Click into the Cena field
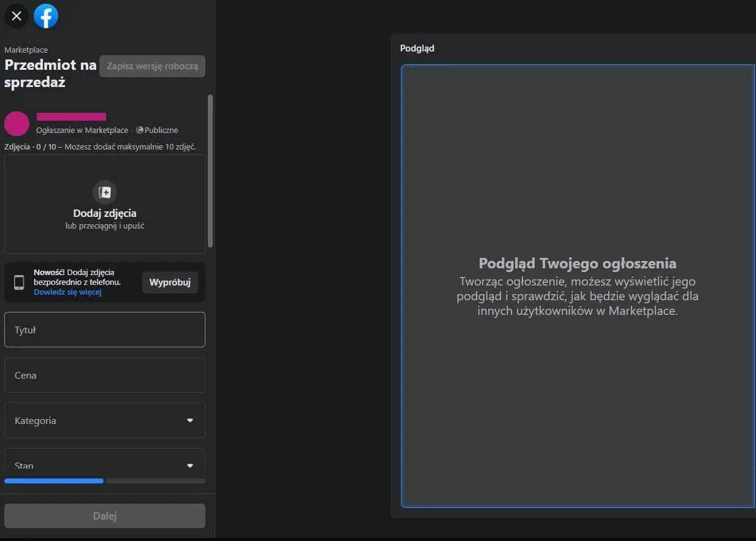 tap(105, 375)
